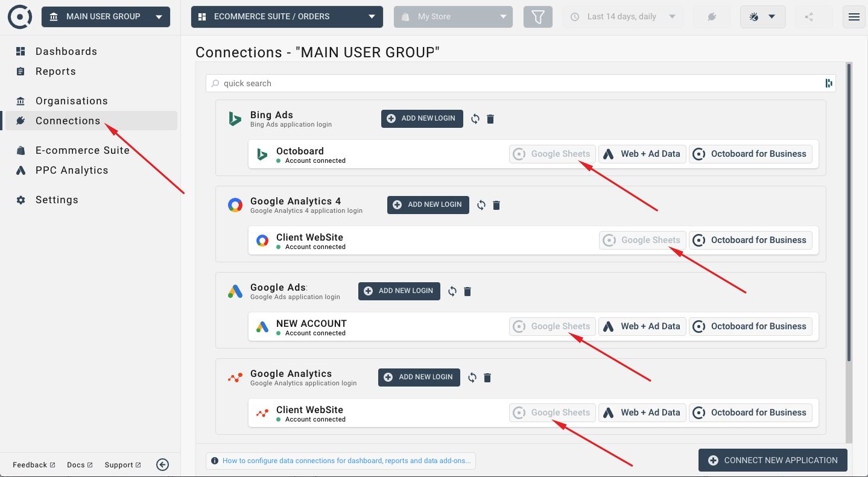
Task: Refresh the Bing Ads connection
Action: coord(475,119)
